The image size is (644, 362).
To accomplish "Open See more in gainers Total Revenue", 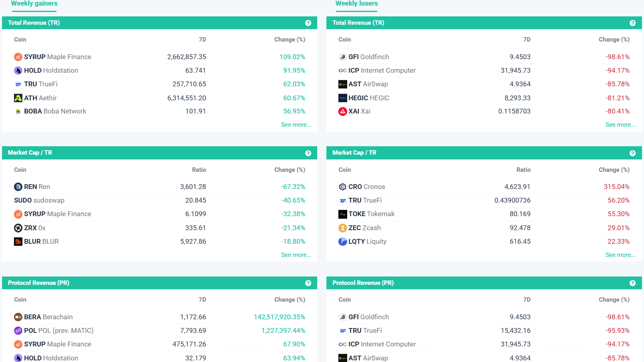I will pyautogui.click(x=296, y=125).
